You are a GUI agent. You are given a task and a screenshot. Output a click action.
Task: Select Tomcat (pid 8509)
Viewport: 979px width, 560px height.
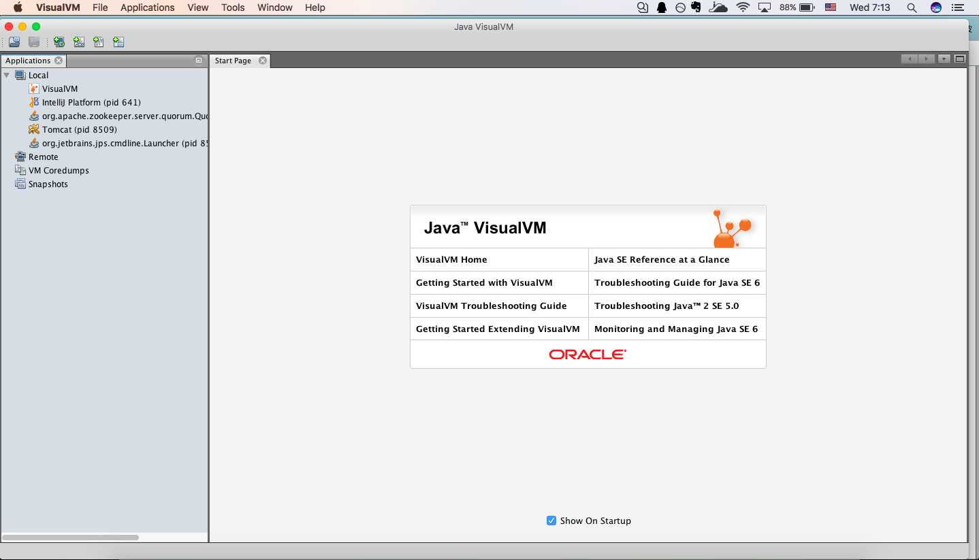click(80, 130)
